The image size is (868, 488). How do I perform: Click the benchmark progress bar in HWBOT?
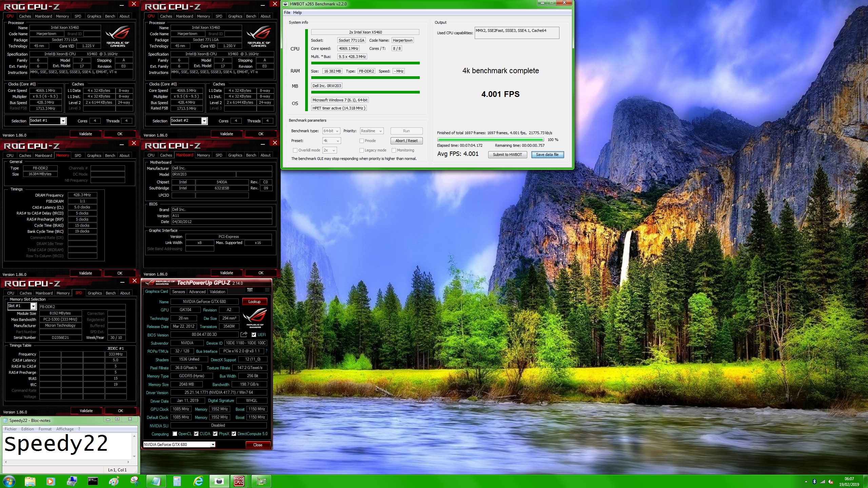click(490, 140)
